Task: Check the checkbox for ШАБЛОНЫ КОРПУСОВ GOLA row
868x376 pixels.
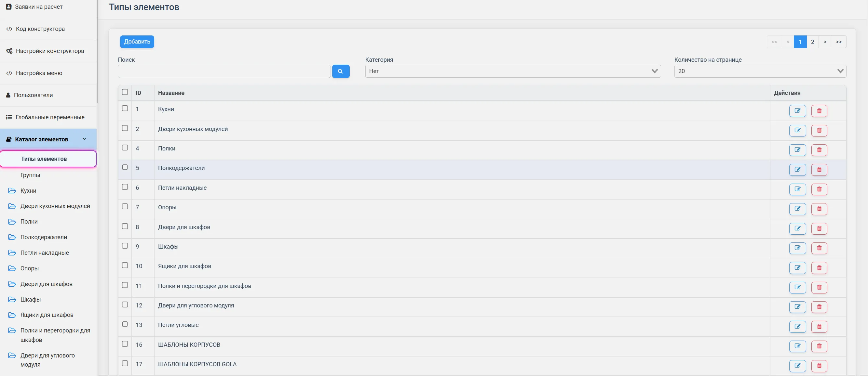Action: pos(125,363)
